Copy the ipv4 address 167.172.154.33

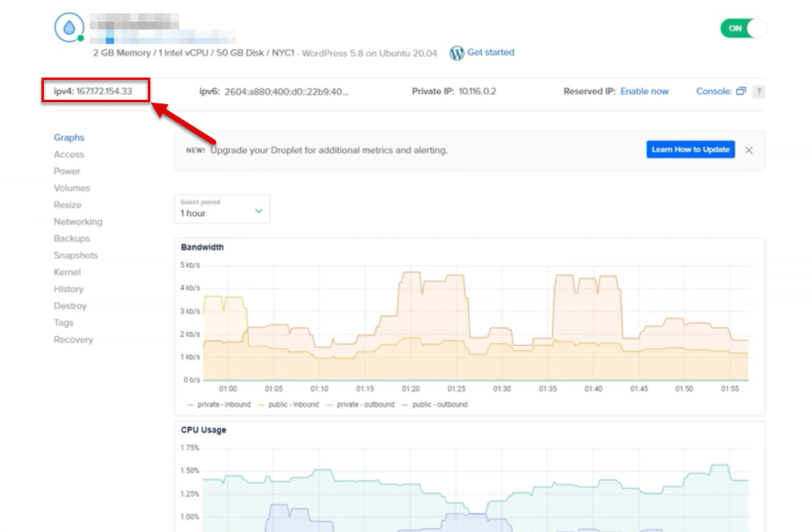pos(103,91)
